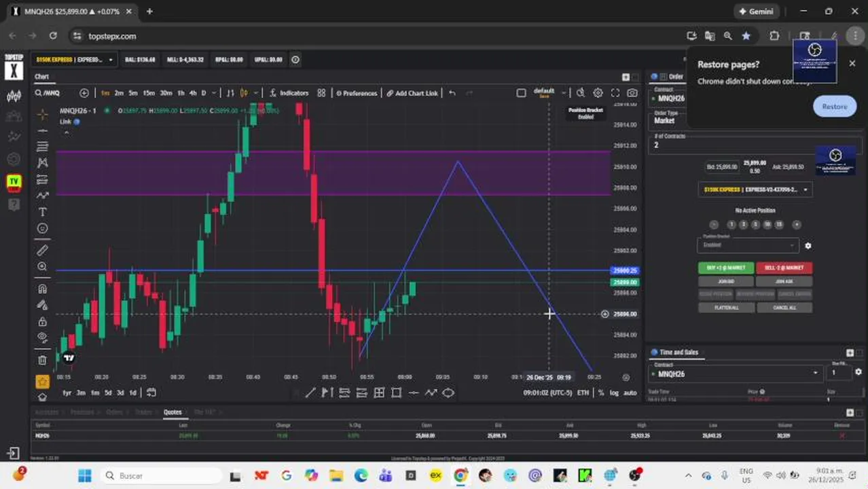Click Windows Start button on taskbar
The width and height of the screenshot is (868, 489).
(84, 475)
